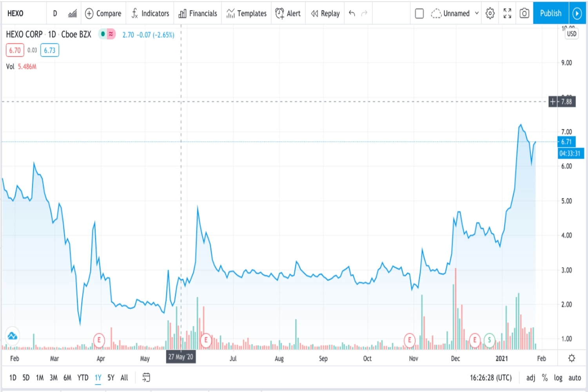Select the 3M time range
Viewport: 588px width, 392px height.
click(x=54, y=377)
